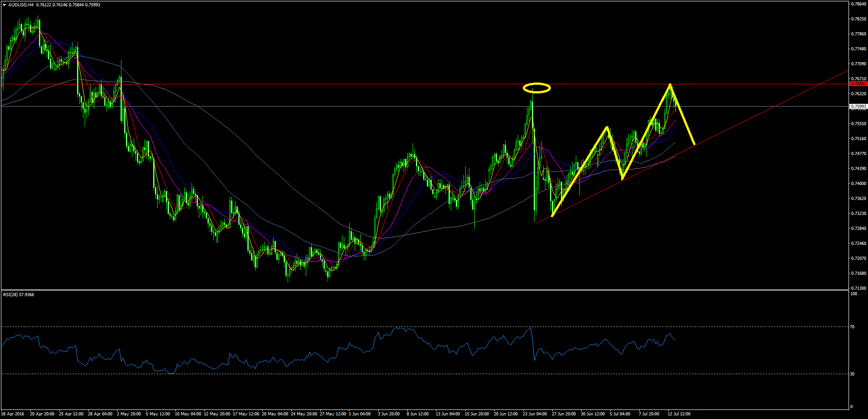Click the 0.76710 price axis label
This screenshot has height=419, width=868.
[x=859, y=79]
